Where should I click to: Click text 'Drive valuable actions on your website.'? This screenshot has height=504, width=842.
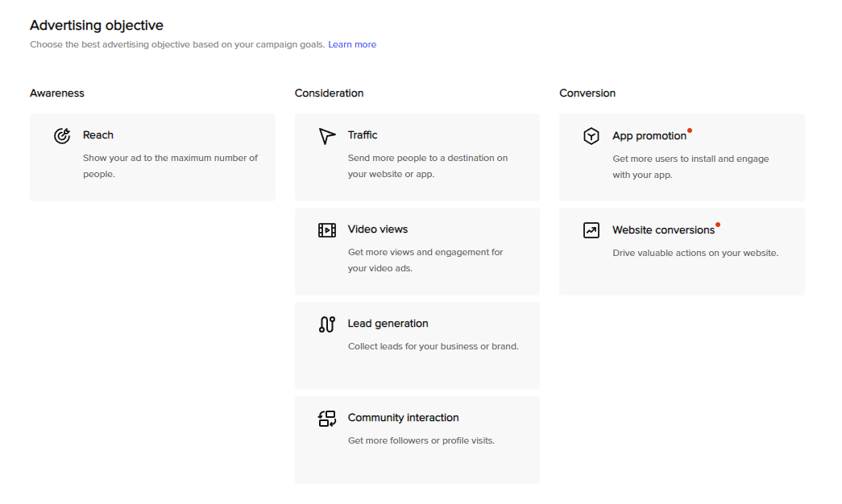(x=695, y=253)
